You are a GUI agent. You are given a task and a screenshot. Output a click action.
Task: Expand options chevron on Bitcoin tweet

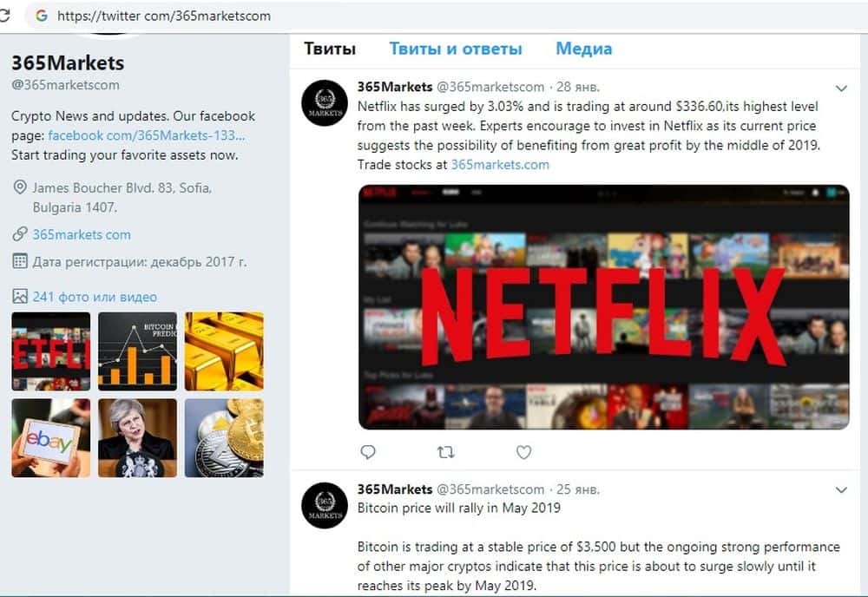841,489
